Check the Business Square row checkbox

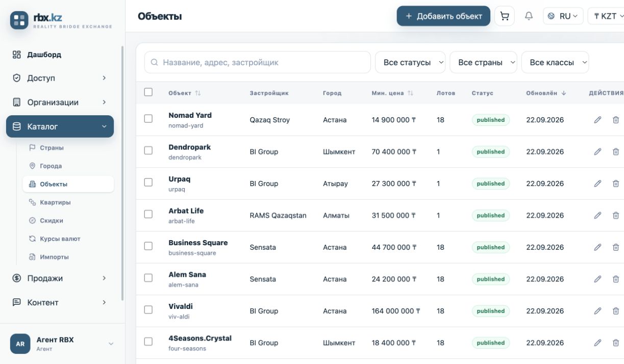148,246
